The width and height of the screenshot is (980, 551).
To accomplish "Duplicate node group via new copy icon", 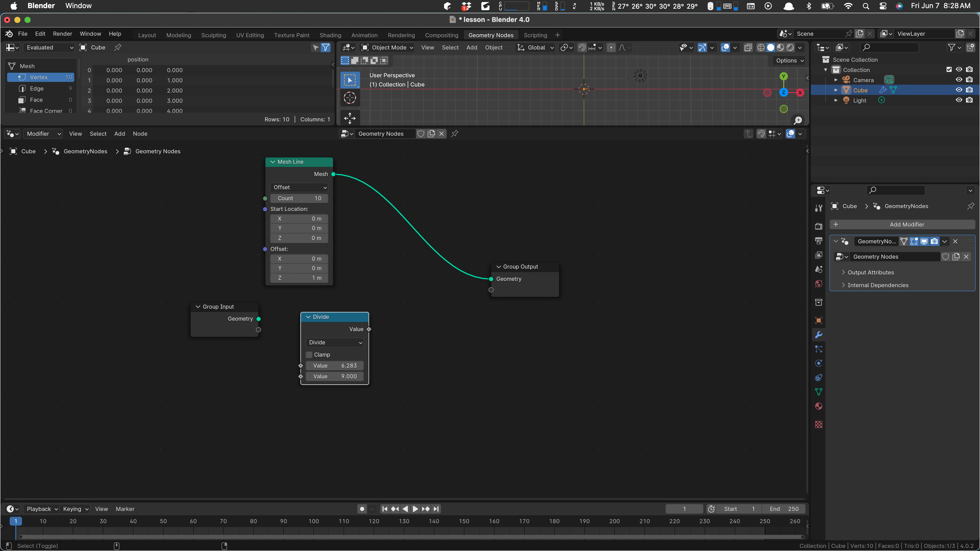I will (431, 133).
